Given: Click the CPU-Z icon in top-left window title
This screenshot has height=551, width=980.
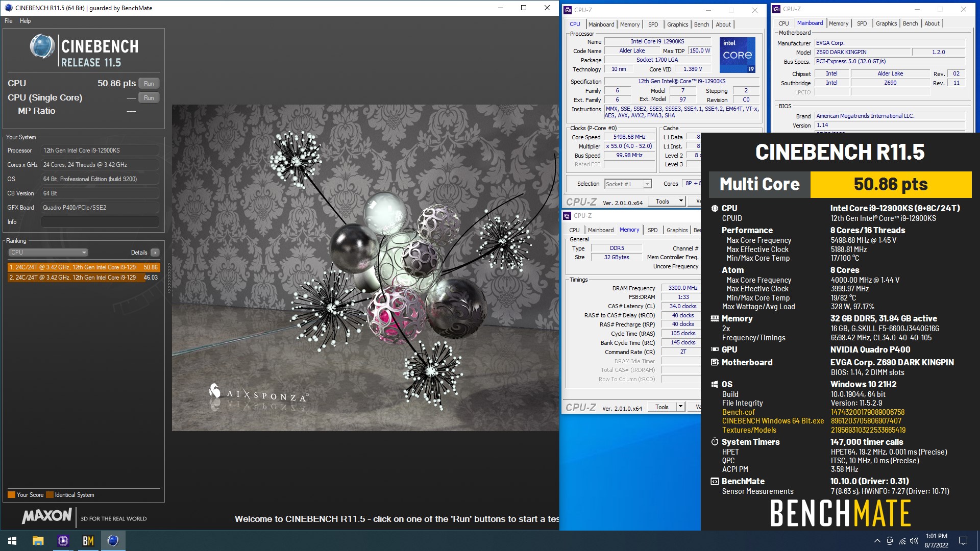Looking at the screenshot, I should coord(568,10).
